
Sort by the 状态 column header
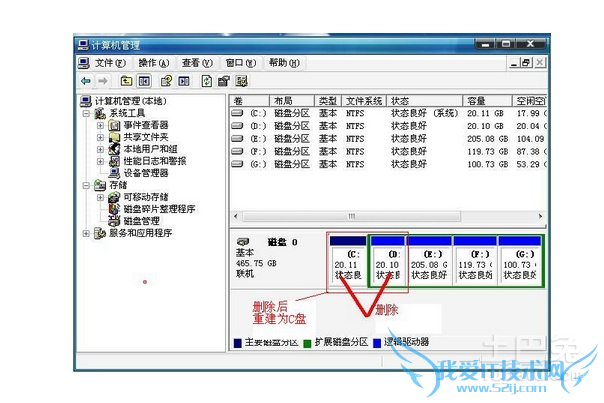(424, 101)
